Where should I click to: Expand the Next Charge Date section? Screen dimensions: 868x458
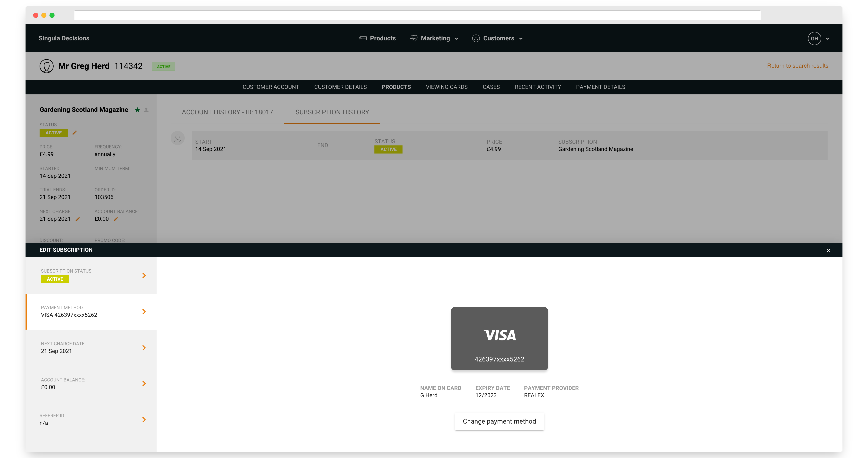click(144, 348)
